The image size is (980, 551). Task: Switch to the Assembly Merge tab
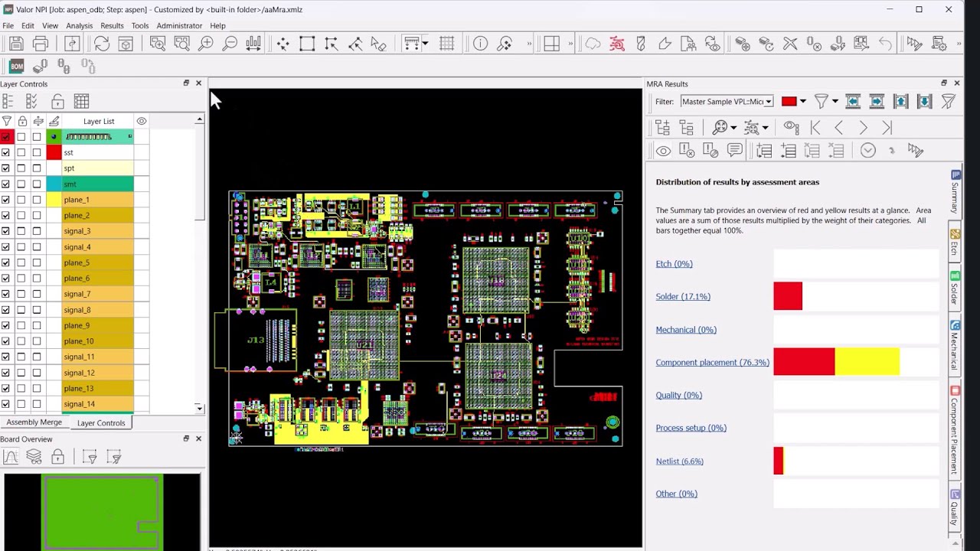(x=34, y=422)
